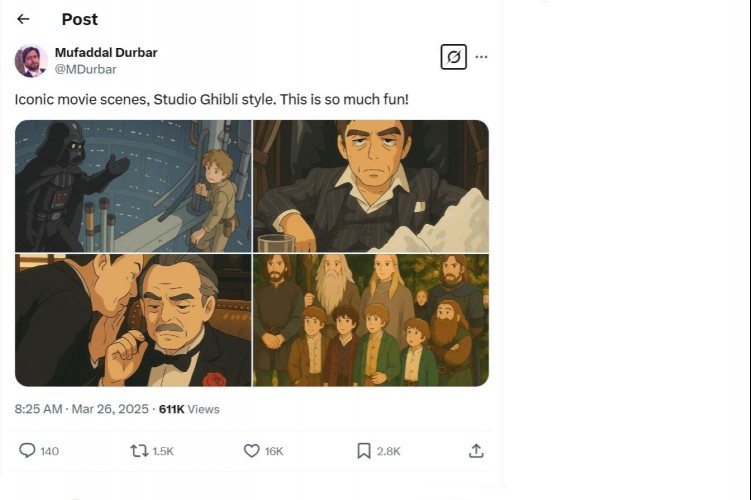Click the 140 replies count
This screenshot has width=751, height=500.
(x=49, y=451)
